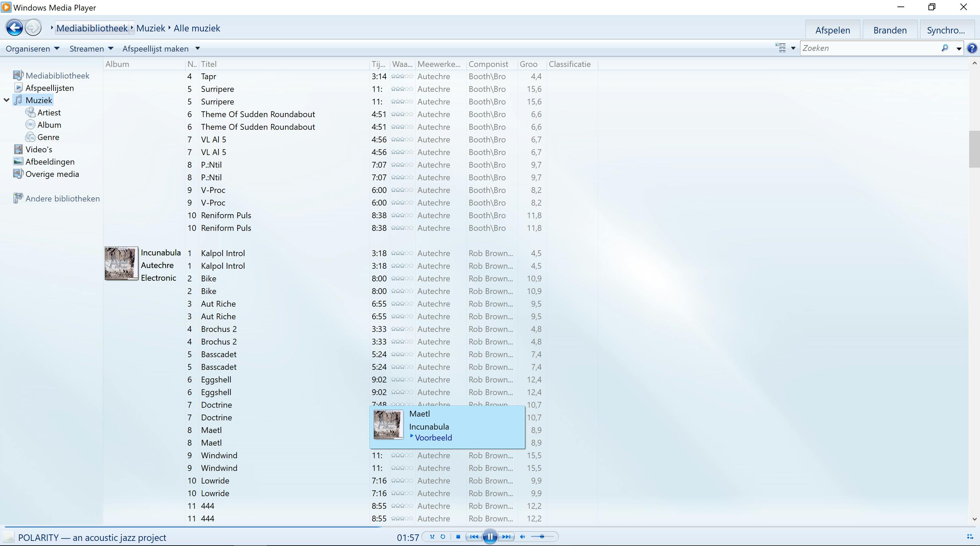Mute the player volume
980x546 pixels.
pyautogui.click(x=523, y=536)
